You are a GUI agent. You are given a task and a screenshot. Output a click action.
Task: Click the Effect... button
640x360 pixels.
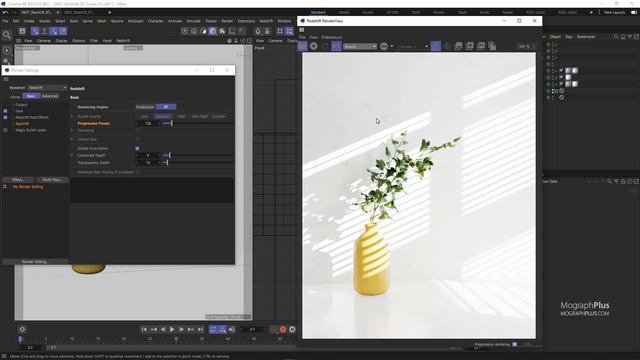pos(18,180)
